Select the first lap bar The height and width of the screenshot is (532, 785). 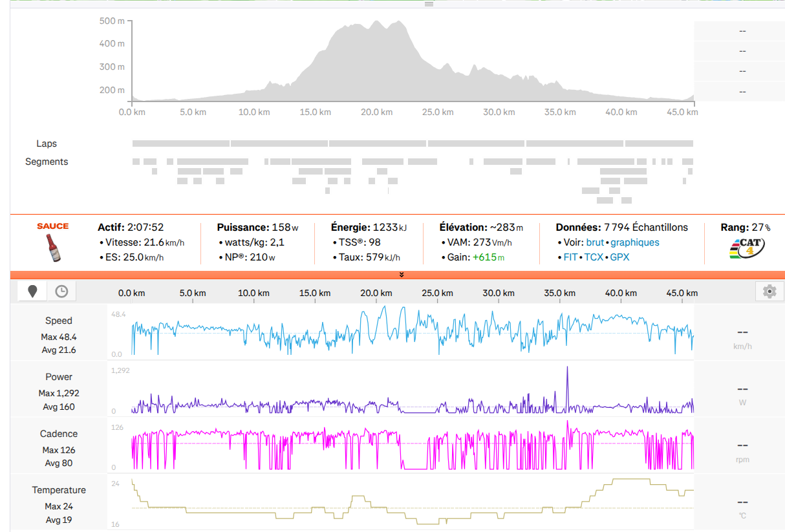[181, 144]
